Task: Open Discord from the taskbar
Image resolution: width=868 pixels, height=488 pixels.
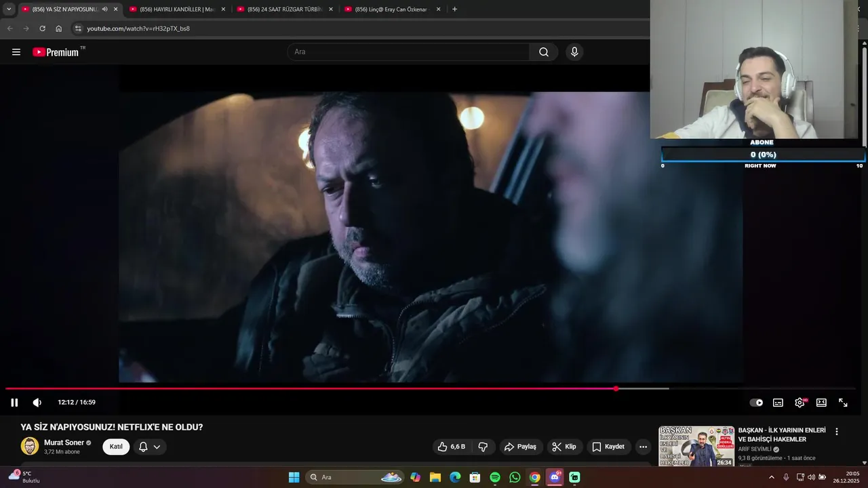Action: (555, 477)
